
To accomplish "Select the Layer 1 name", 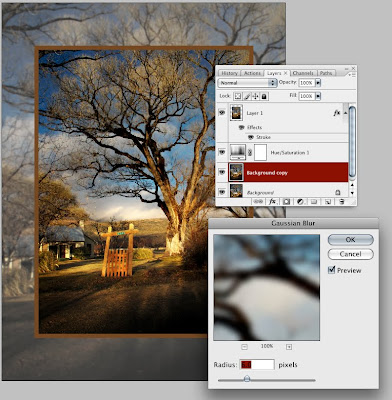I will point(255,113).
